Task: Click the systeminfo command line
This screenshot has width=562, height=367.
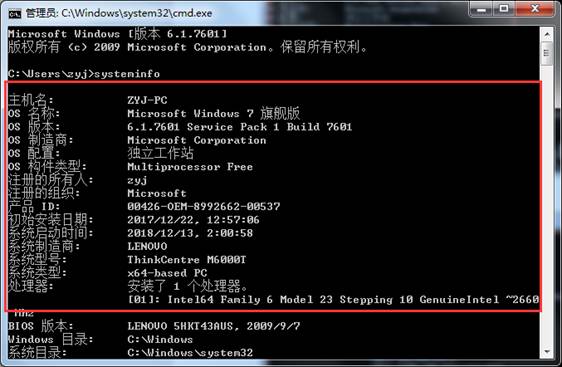Action: point(84,74)
